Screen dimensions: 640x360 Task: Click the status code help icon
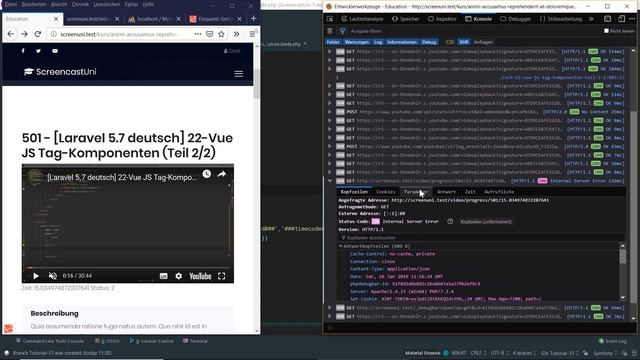[450, 222]
